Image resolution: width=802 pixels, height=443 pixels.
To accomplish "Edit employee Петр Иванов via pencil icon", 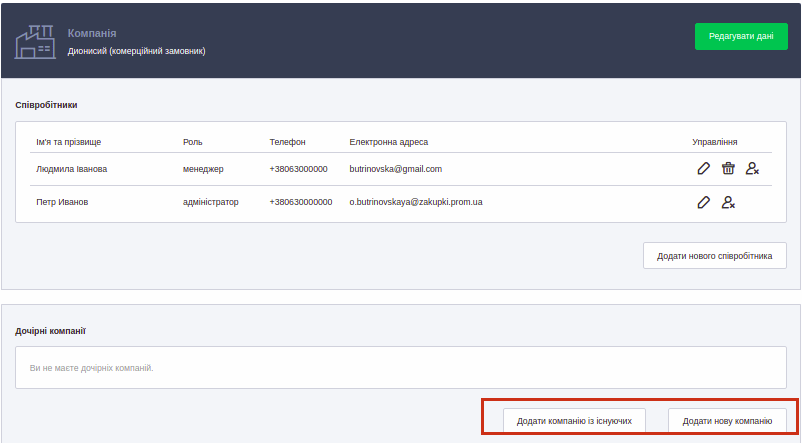I will 704,202.
